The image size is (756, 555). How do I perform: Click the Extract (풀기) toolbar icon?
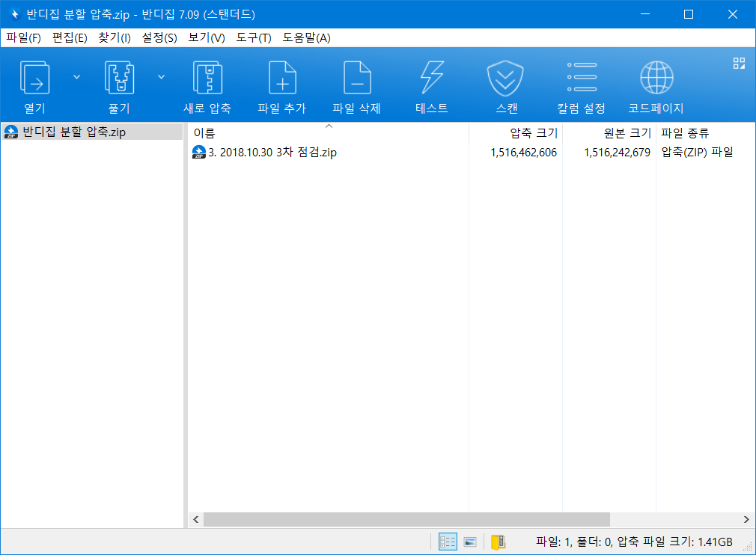click(119, 78)
